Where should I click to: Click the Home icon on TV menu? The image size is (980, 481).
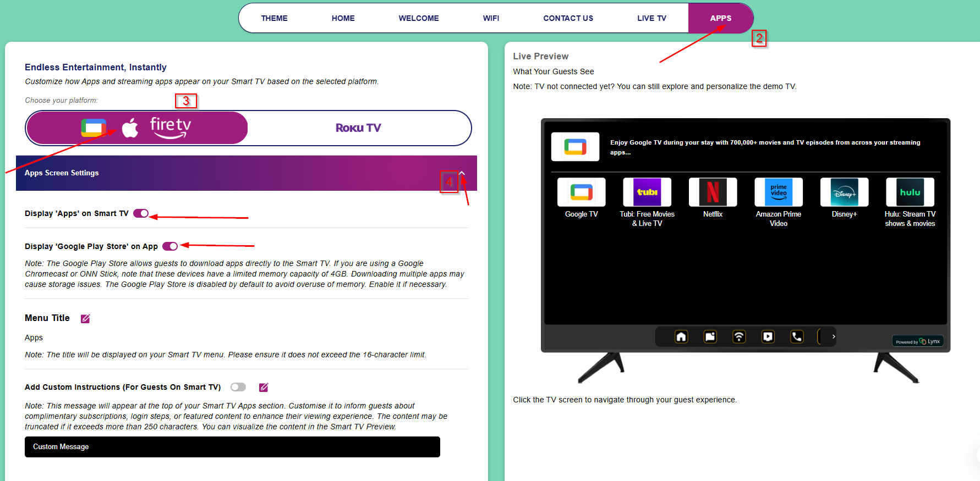(x=681, y=336)
